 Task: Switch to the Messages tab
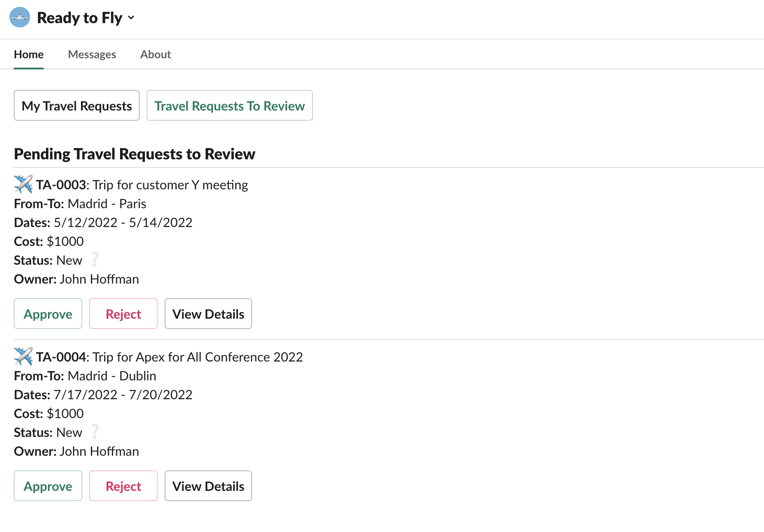point(92,54)
